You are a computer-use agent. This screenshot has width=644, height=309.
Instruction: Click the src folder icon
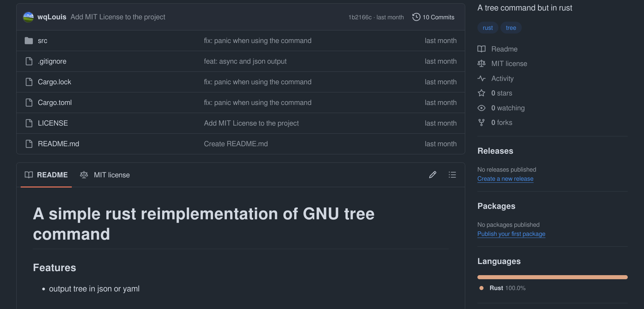click(x=29, y=41)
